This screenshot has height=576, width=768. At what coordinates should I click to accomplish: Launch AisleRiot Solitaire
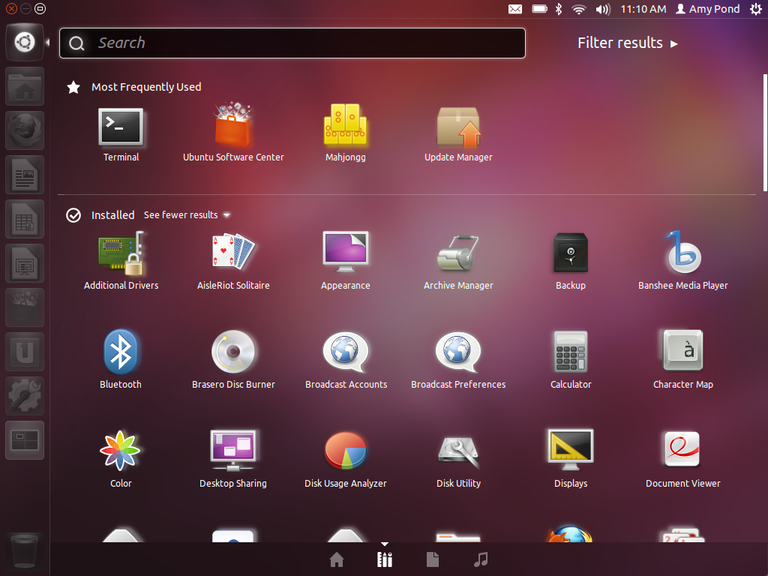(x=233, y=252)
